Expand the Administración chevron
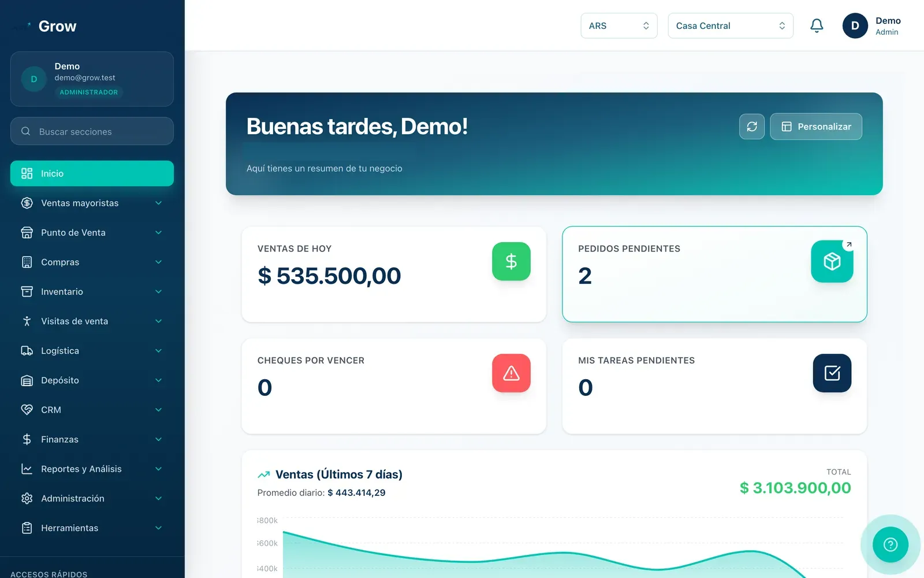Screen dimensions: 924x578 [x=158, y=498]
